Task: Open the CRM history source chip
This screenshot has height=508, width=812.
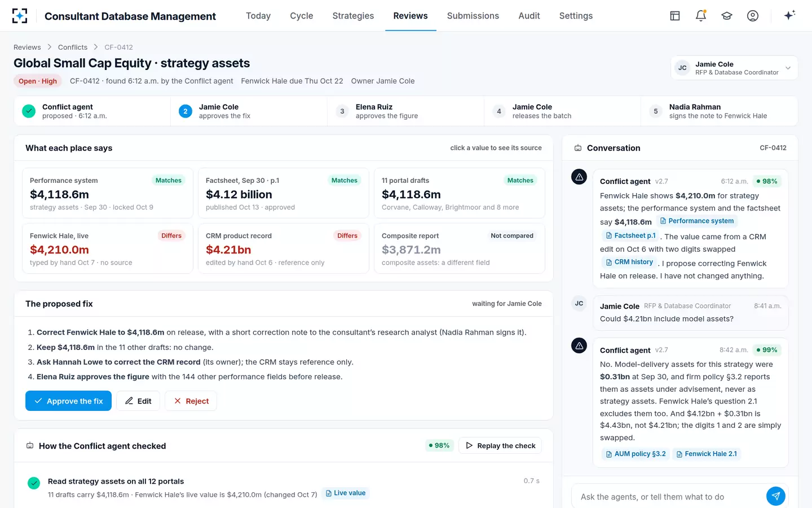Action: click(x=629, y=262)
